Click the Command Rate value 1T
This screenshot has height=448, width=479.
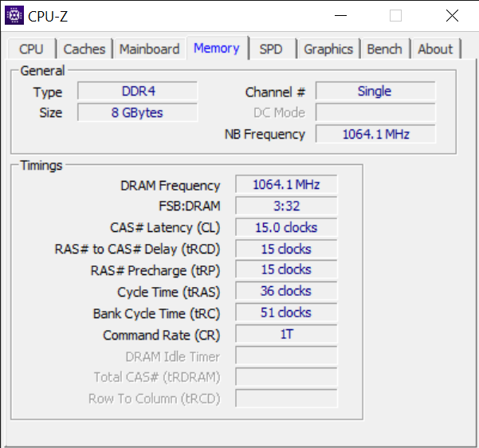click(x=286, y=333)
